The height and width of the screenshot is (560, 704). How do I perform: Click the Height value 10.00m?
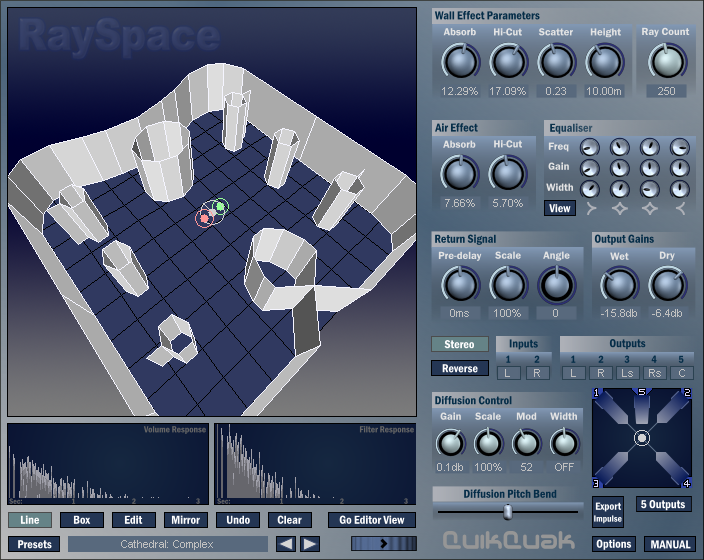(x=604, y=91)
